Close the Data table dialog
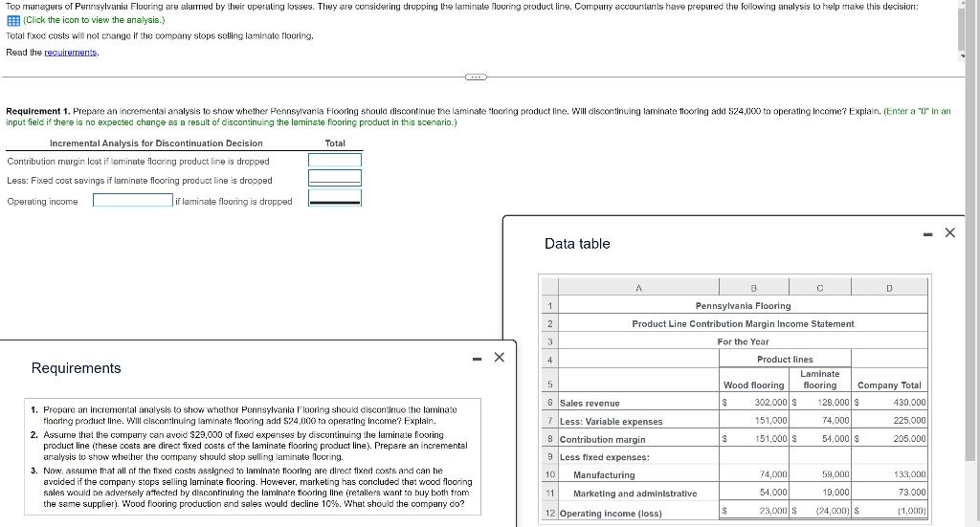980x527 pixels. pos(950,233)
